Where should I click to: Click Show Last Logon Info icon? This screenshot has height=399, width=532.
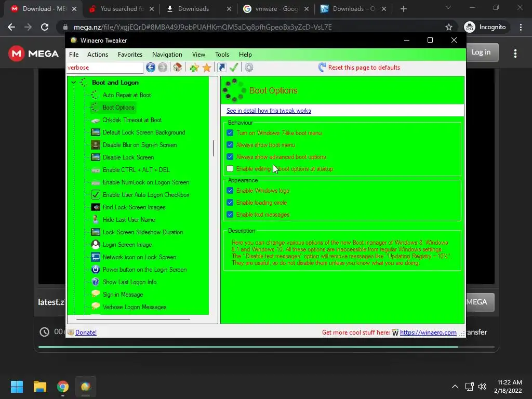(x=96, y=282)
